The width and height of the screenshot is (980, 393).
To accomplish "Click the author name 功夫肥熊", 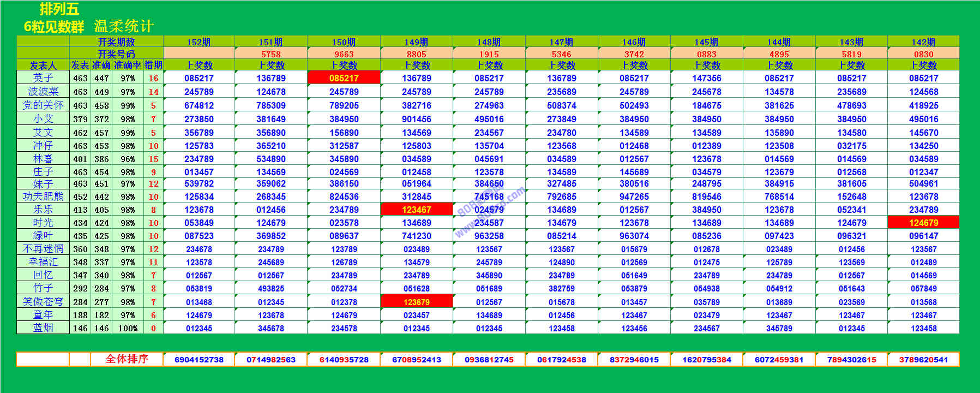I will [43, 196].
